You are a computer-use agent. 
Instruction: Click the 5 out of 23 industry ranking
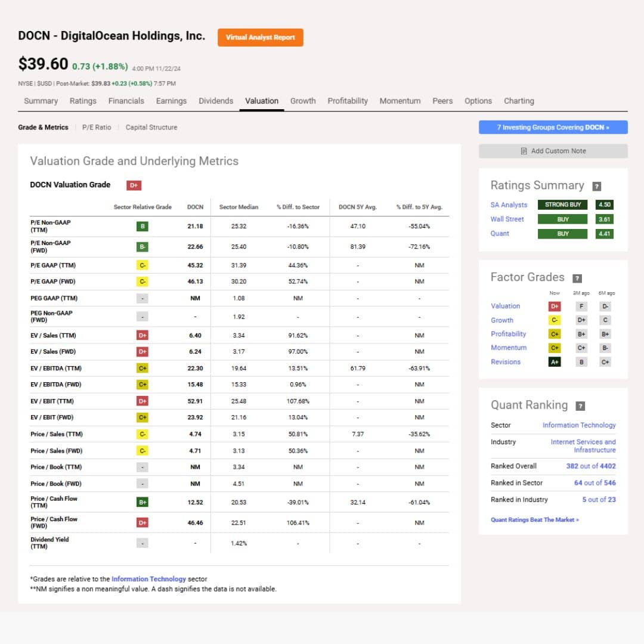(x=599, y=500)
